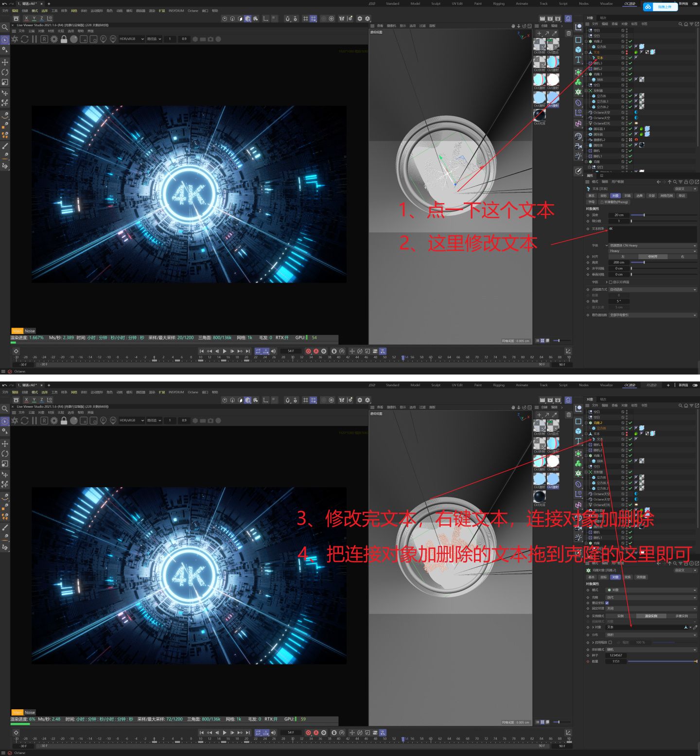Click the lock resolution icon in upper Live Viewer
This screenshot has height=756, width=700.
pyautogui.click(x=64, y=39)
